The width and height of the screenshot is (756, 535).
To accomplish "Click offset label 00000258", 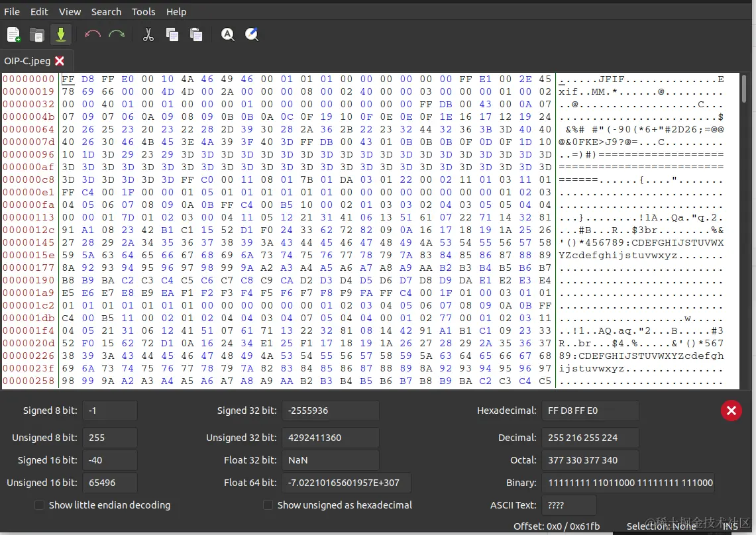I will [x=28, y=381].
